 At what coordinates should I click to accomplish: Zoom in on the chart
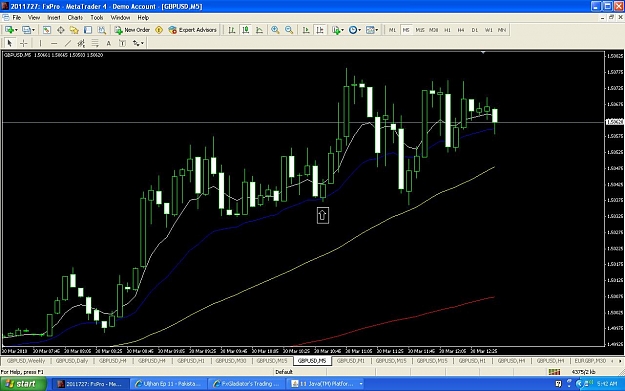click(x=275, y=30)
